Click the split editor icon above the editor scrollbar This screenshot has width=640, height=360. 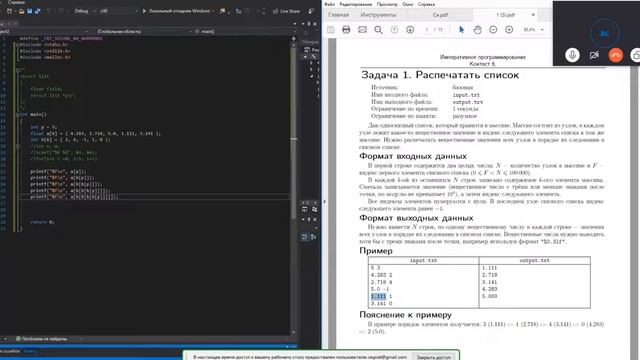(293, 38)
